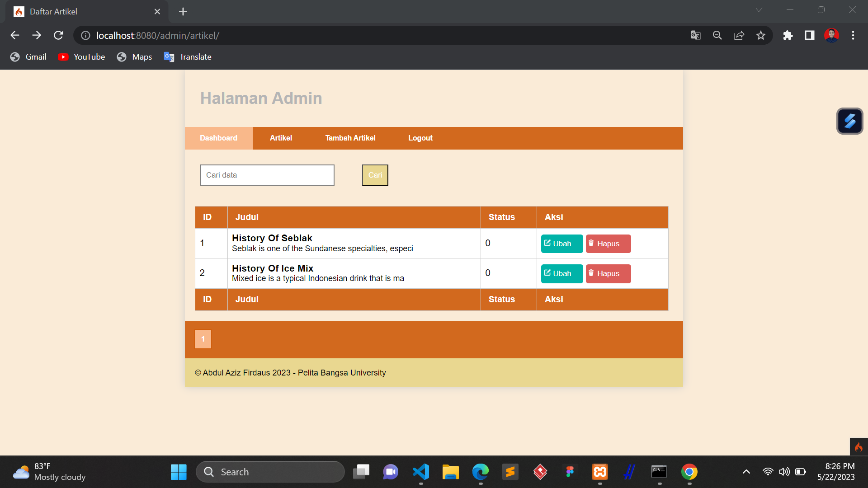Open Figma from the taskbar

pyautogui.click(x=570, y=471)
